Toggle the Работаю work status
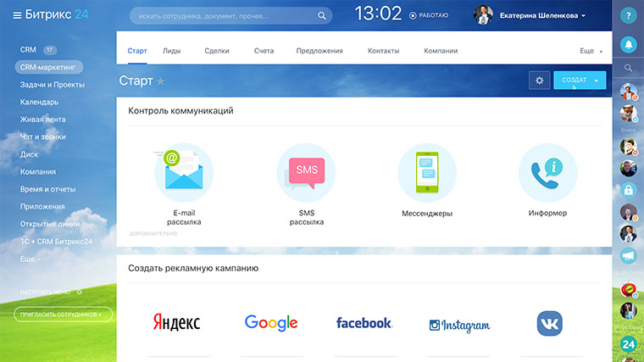The width and height of the screenshot is (644, 362). tap(429, 15)
